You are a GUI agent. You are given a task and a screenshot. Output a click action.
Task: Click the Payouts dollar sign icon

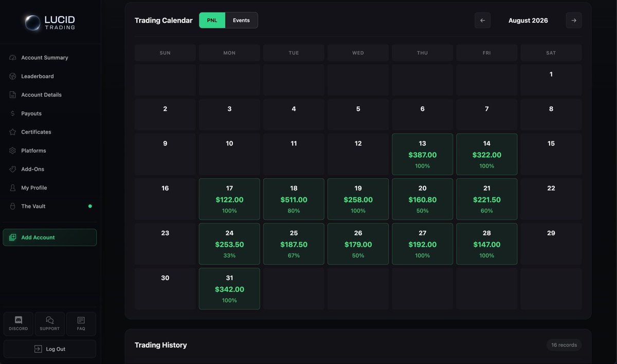[x=13, y=113]
